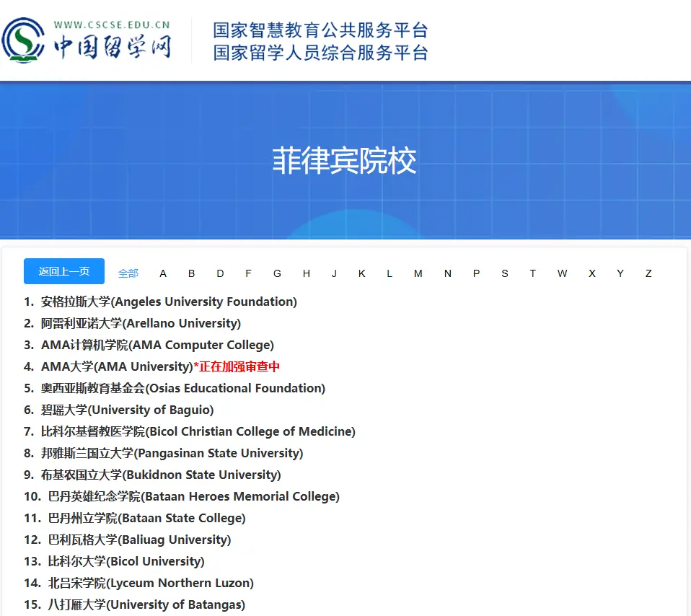691x616 pixels.
Task: Click the 中国留学网 CSCSE logo
Action: pos(87,40)
